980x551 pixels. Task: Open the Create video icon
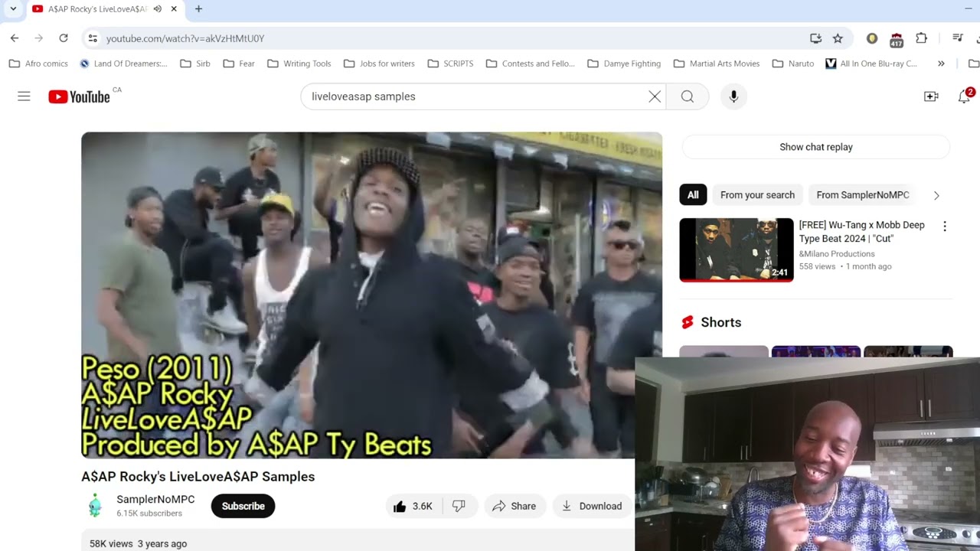coord(931,96)
